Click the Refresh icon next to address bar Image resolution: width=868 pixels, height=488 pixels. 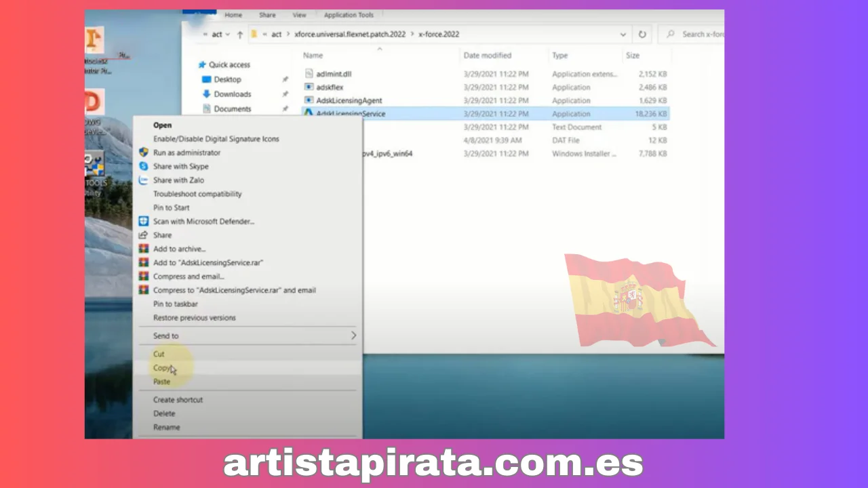pos(642,35)
